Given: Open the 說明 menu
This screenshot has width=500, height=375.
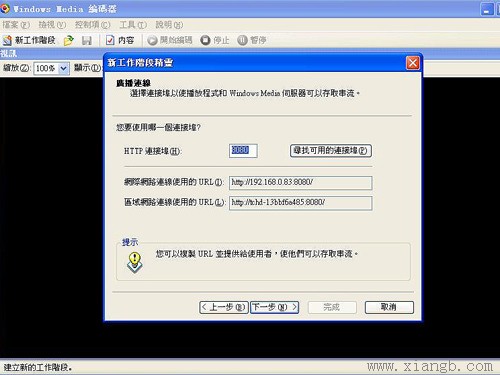Looking at the screenshot, I should pyautogui.click(x=169, y=25).
